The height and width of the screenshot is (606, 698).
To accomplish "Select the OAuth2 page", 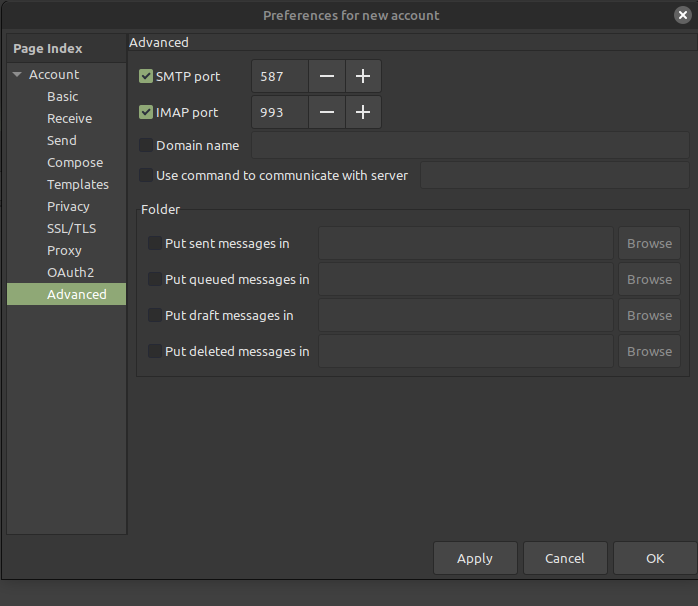I will coord(70,272).
